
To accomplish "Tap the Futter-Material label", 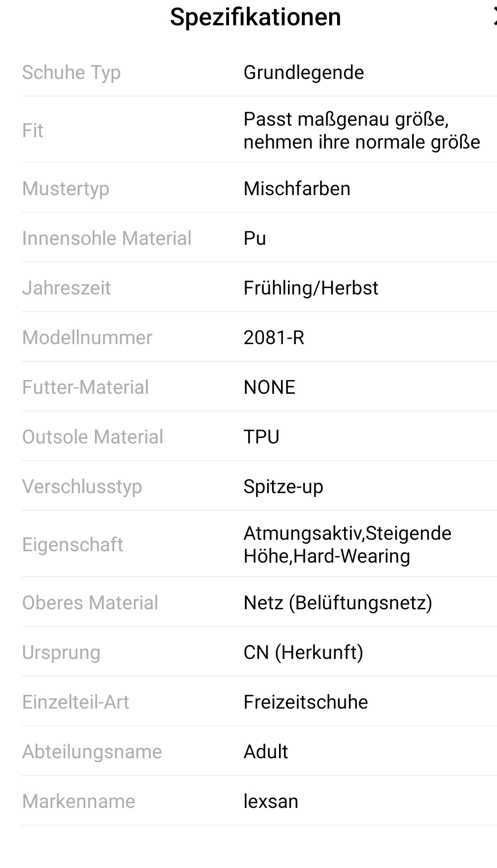I will pyautogui.click(x=85, y=387).
